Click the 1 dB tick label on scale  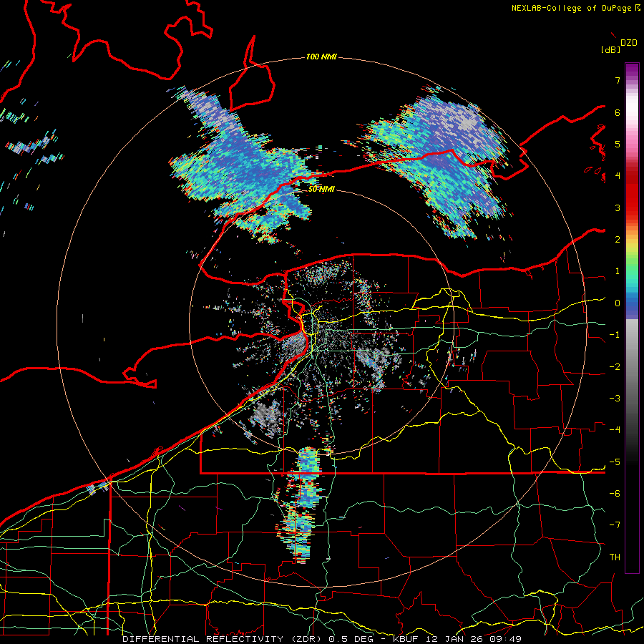618,271
